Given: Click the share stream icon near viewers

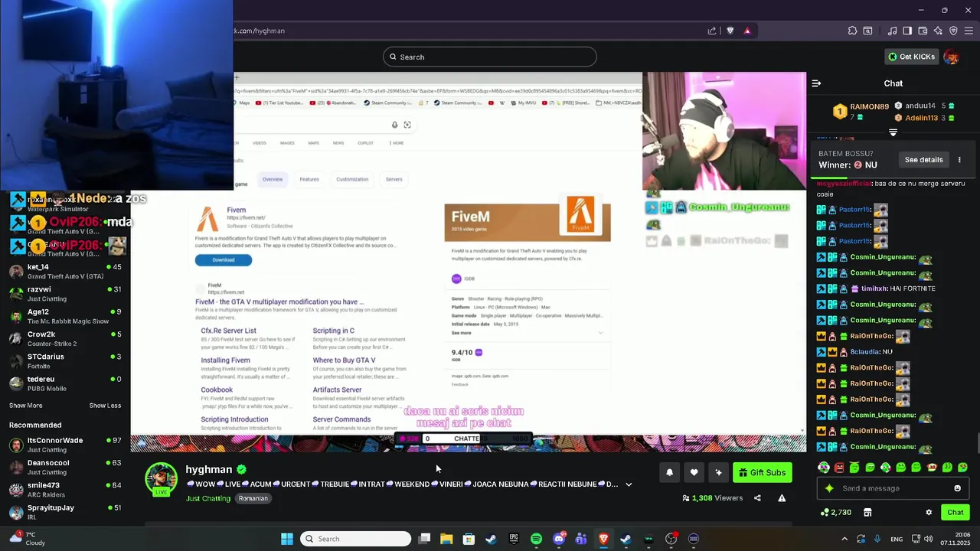Looking at the screenshot, I should pyautogui.click(x=757, y=498).
